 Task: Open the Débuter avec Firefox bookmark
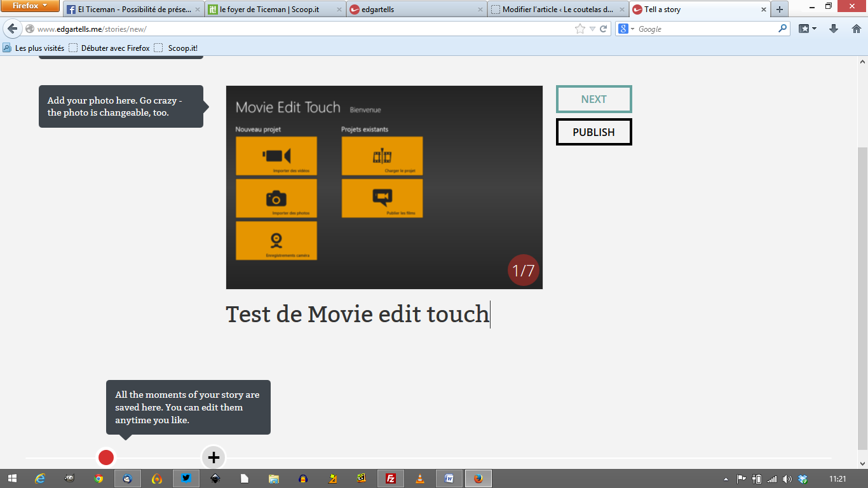109,48
